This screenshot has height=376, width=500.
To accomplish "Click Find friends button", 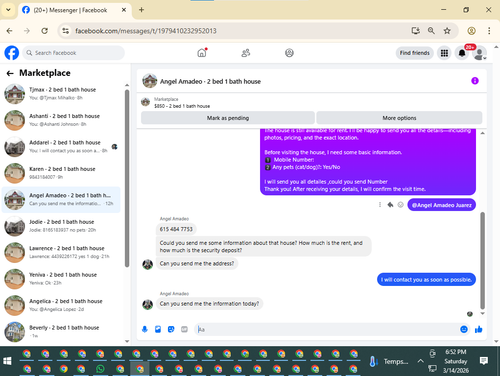I will (414, 53).
